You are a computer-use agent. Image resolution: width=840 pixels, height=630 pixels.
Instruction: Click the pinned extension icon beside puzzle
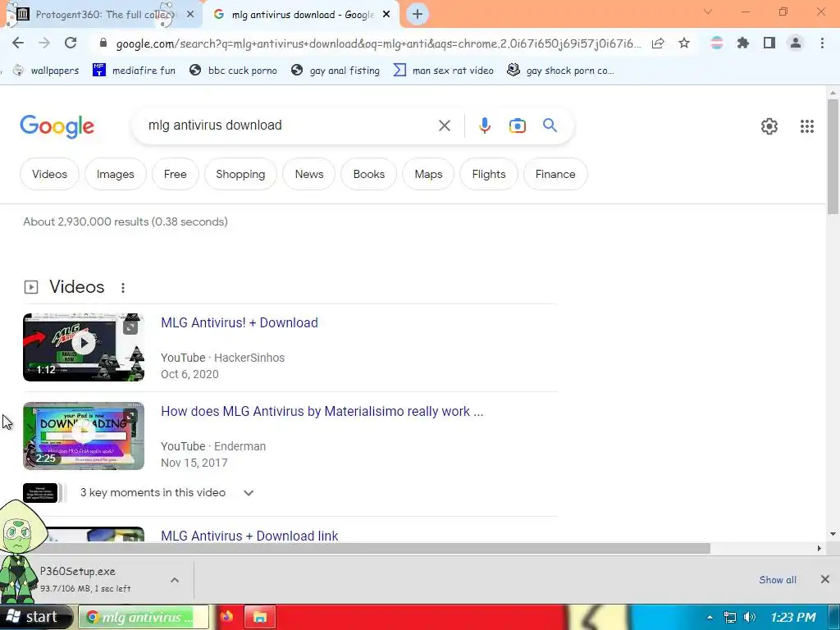pos(717,43)
